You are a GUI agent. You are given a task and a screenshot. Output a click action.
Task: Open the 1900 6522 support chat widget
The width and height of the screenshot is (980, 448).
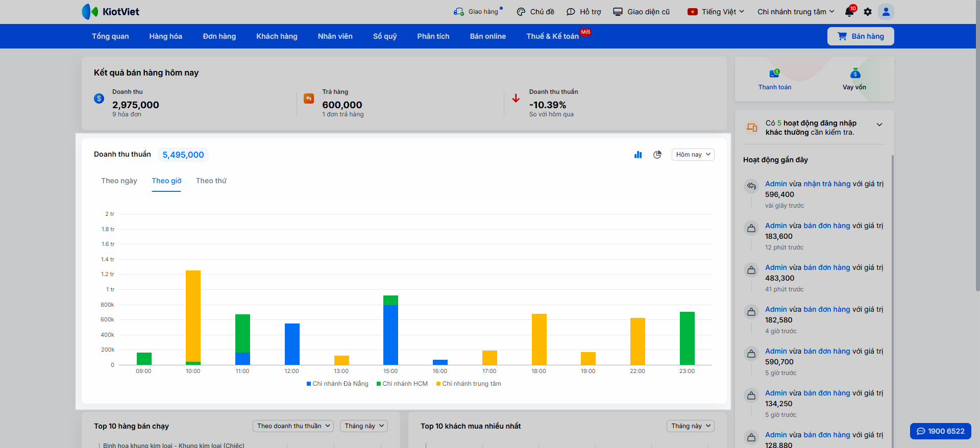click(x=940, y=431)
